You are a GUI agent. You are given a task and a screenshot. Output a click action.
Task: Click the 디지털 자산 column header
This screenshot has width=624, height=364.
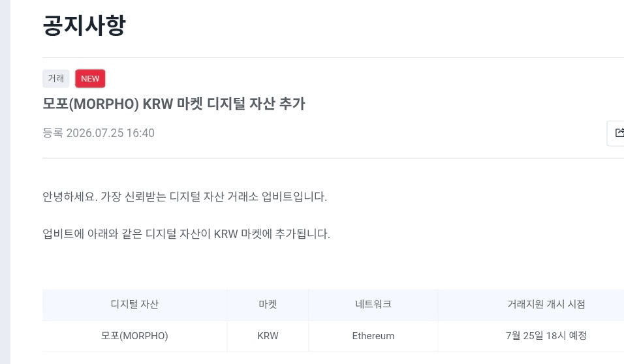(134, 305)
